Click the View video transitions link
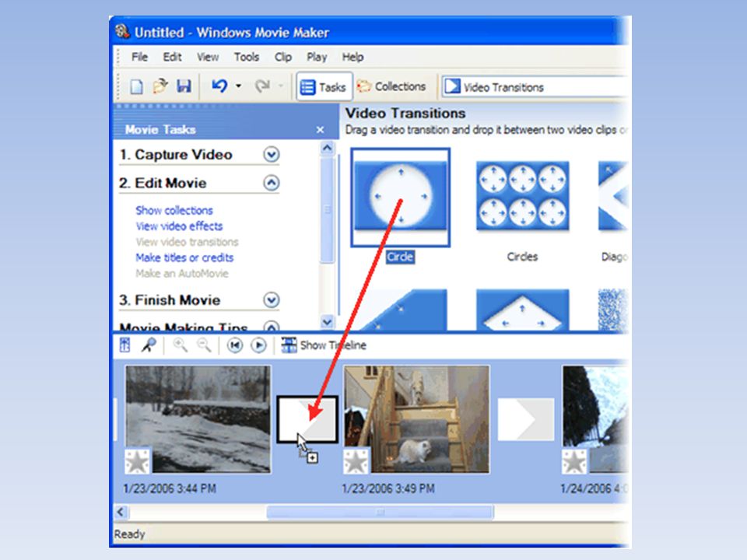Screen dimensions: 747x560 188,242
